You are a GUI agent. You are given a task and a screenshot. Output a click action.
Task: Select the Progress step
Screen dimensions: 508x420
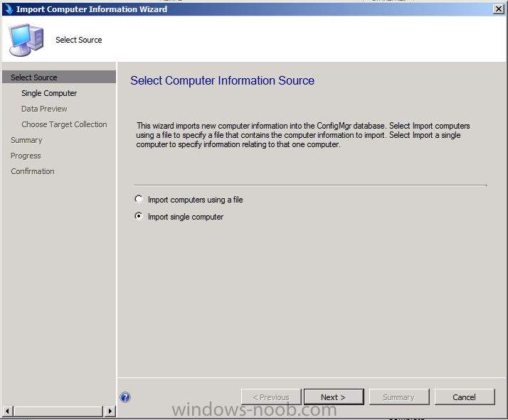coord(26,156)
